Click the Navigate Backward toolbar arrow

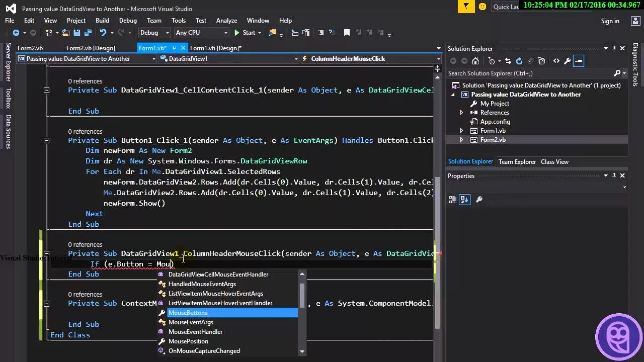click(x=16, y=33)
